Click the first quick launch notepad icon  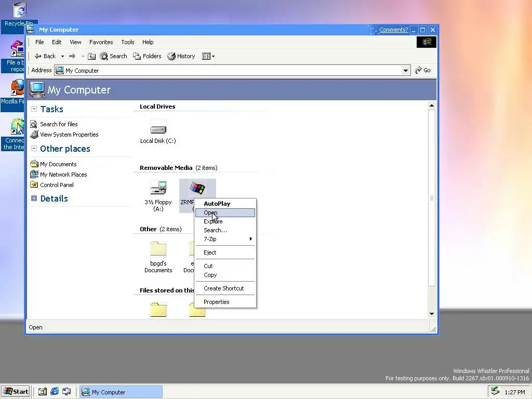point(43,392)
